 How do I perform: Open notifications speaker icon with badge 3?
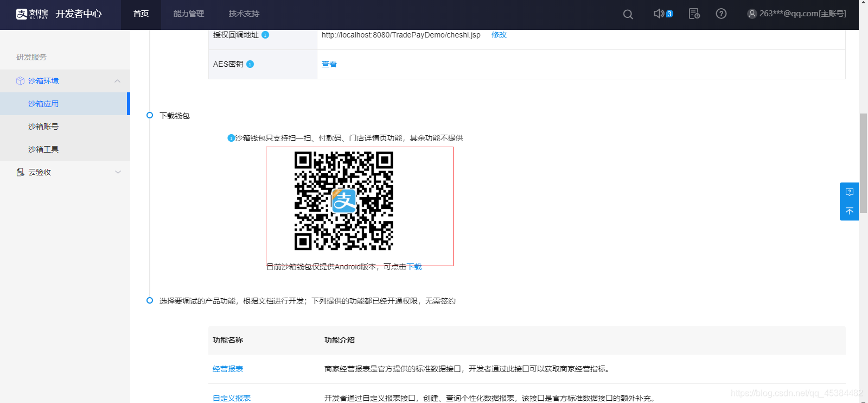coord(662,14)
